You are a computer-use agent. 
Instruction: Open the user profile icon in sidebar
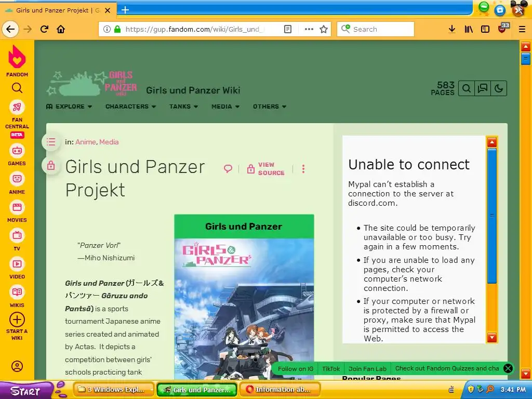pos(17,366)
